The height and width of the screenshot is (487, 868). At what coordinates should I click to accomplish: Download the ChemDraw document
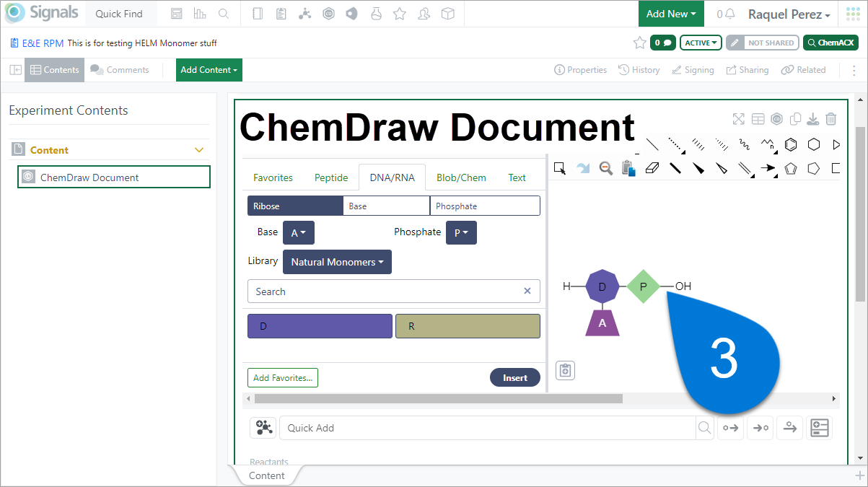tap(814, 119)
